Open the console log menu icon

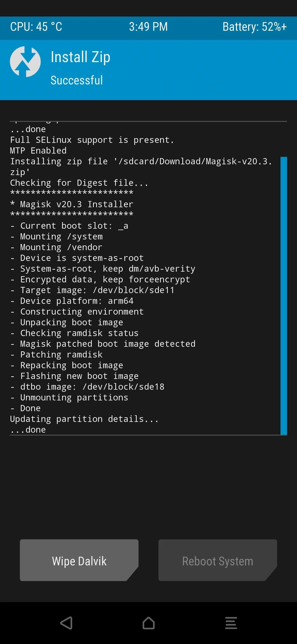coord(231,623)
